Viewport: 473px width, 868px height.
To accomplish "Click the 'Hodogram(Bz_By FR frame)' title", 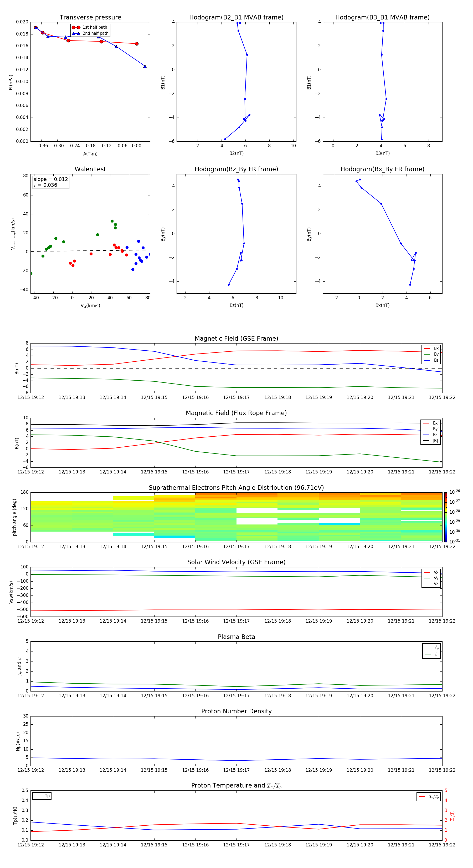I will point(236,169).
